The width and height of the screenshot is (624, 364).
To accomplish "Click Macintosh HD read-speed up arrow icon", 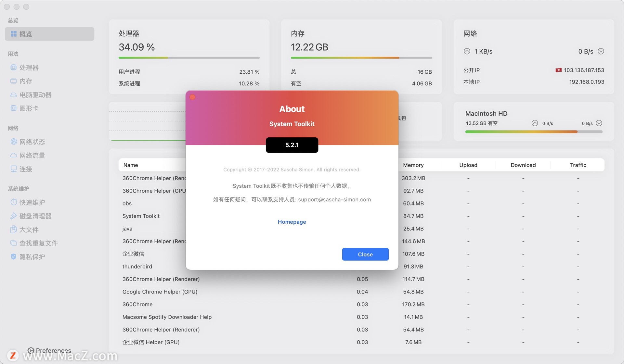I will coord(535,123).
